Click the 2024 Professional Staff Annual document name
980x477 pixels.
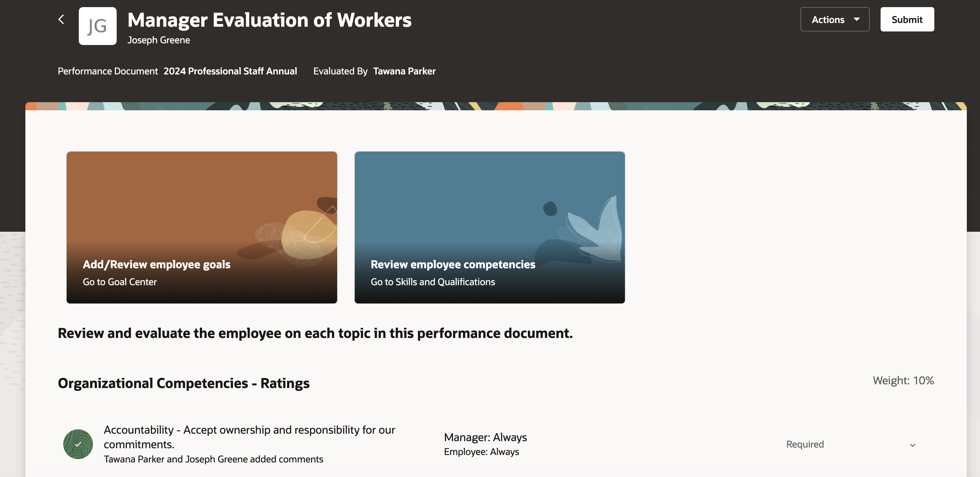(230, 71)
